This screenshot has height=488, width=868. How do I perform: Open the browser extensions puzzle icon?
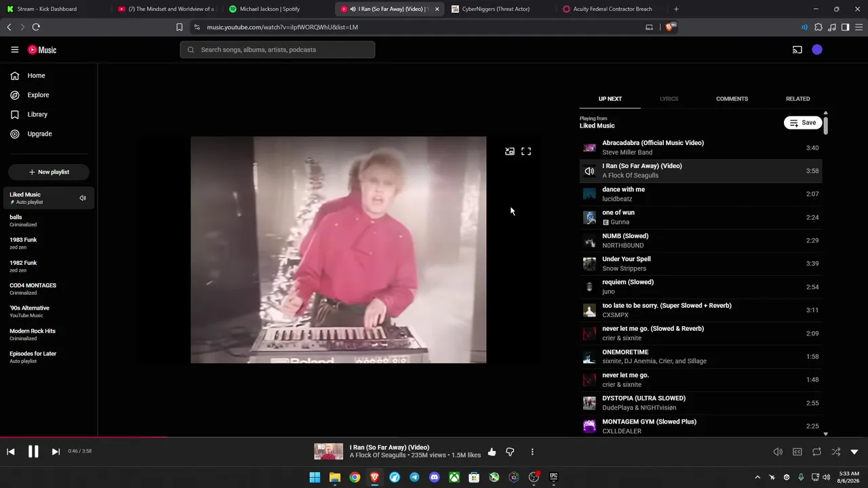818,27
